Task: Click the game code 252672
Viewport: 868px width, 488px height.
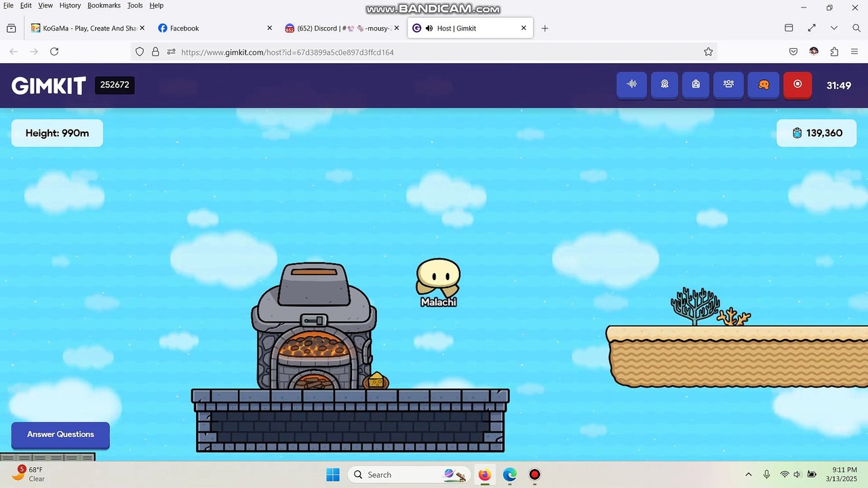Action: tap(115, 85)
